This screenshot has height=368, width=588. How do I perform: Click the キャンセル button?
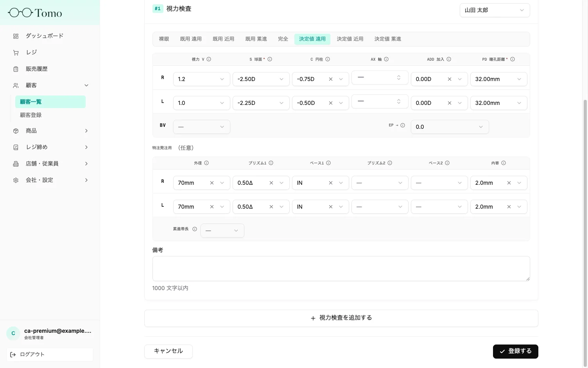coord(169,352)
